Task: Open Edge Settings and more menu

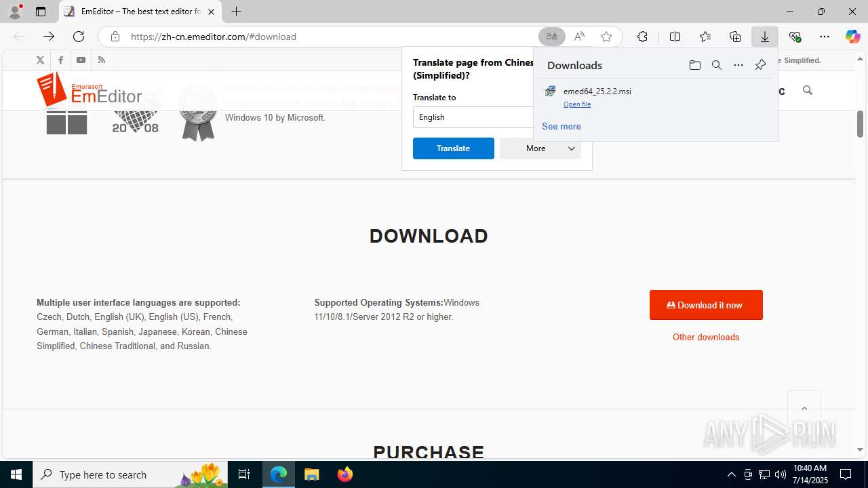Action: coord(825,37)
